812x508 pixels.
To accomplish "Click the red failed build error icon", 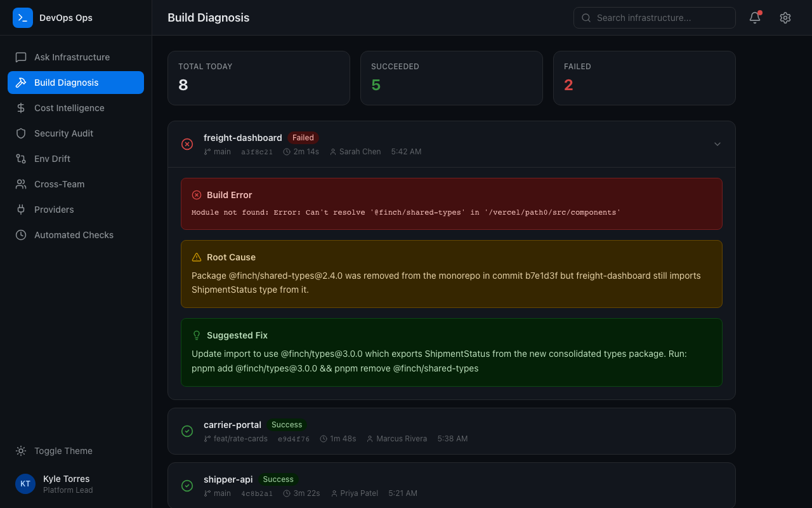I will point(187,144).
